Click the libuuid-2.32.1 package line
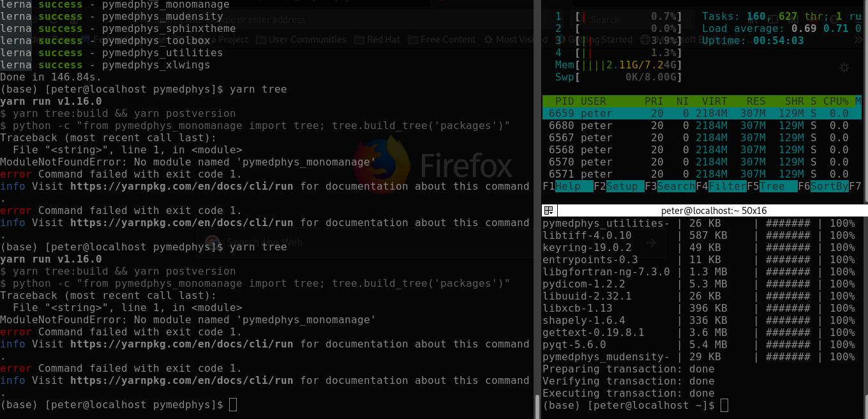The image size is (868, 419). [699, 296]
